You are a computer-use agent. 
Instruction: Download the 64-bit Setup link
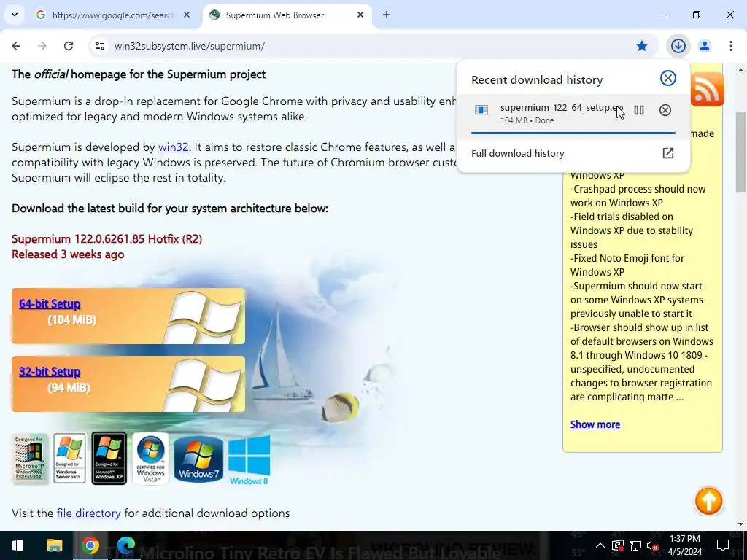pyautogui.click(x=50, y=304)
